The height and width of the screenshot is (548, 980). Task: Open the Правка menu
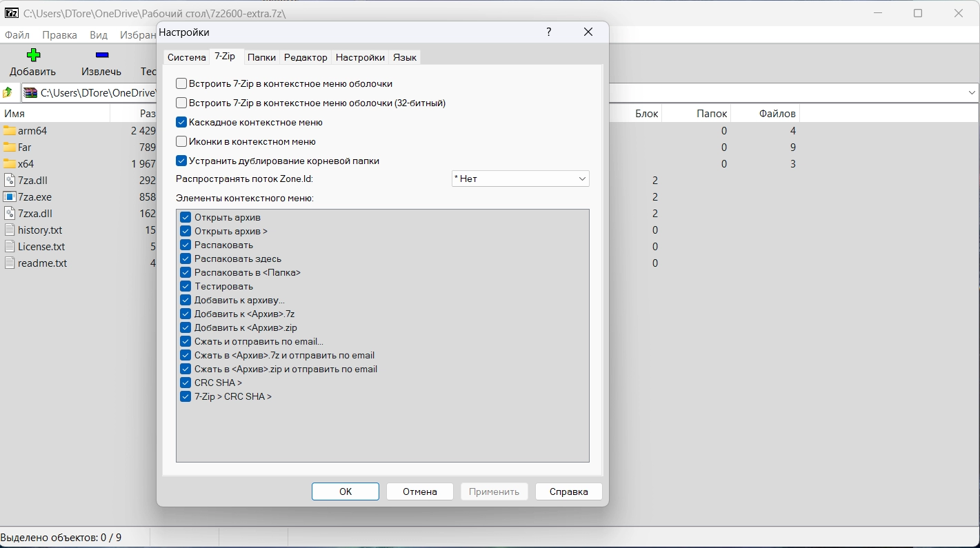59,35
